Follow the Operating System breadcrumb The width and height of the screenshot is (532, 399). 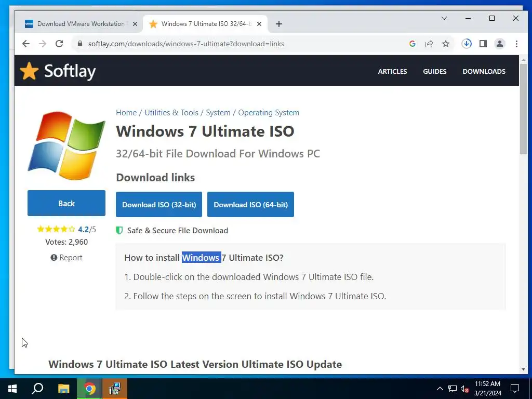(269, 113)
